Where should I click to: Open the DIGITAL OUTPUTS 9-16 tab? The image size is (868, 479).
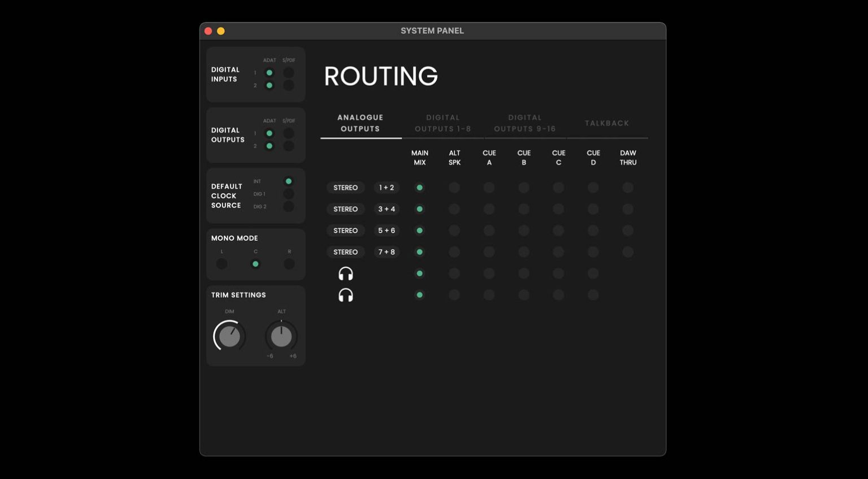click(525, 123)
